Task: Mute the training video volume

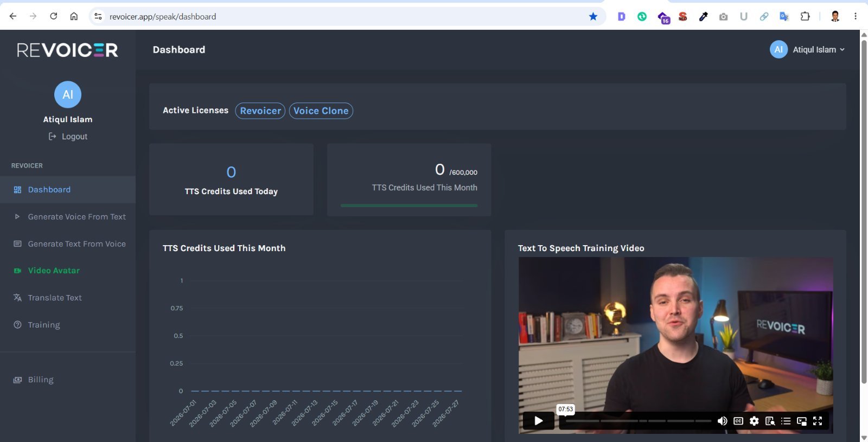Action: (x=722, y=421)
